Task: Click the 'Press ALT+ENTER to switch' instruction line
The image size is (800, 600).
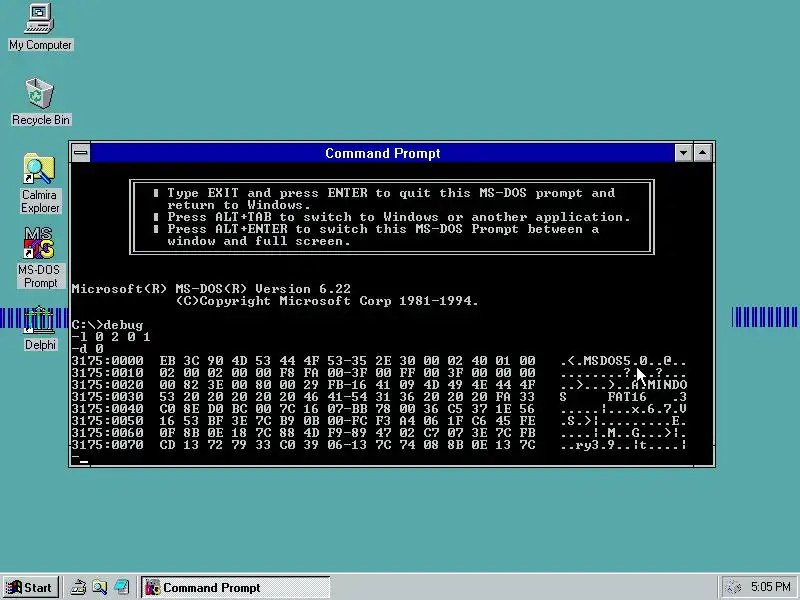Action: tap(383, 229)
